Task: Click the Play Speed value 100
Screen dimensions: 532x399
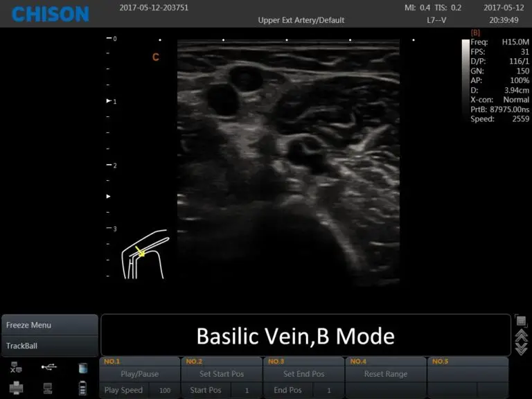Action: point(165,390)
